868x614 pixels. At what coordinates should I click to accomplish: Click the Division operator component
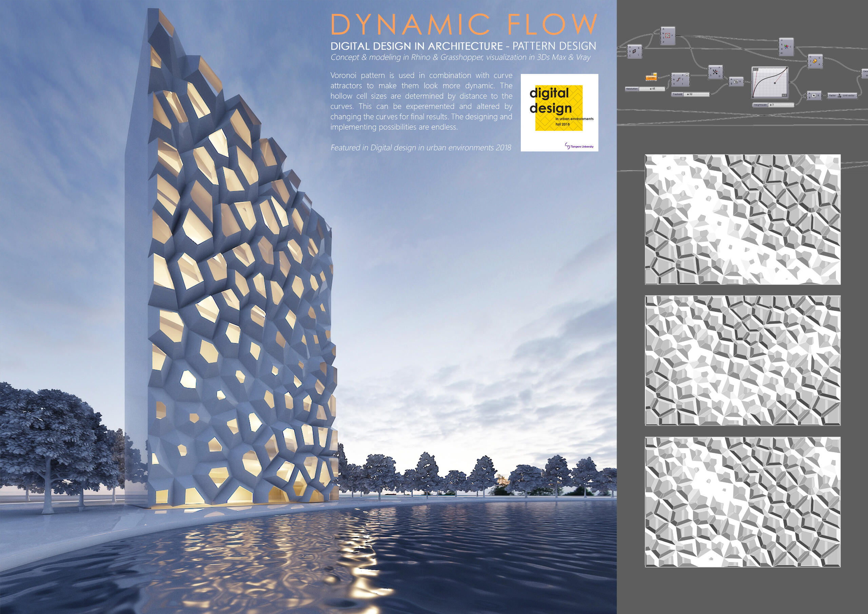pos(736,82)
